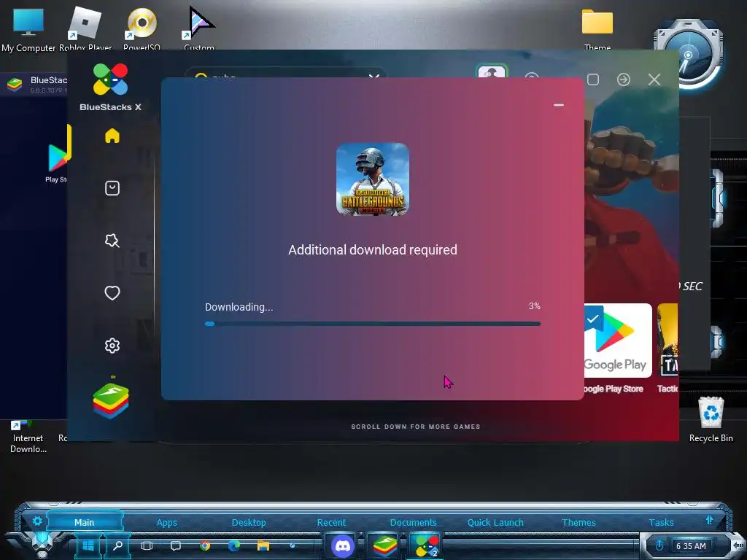
Task: Open the Recycle Bin
Action: coord(711,420)
